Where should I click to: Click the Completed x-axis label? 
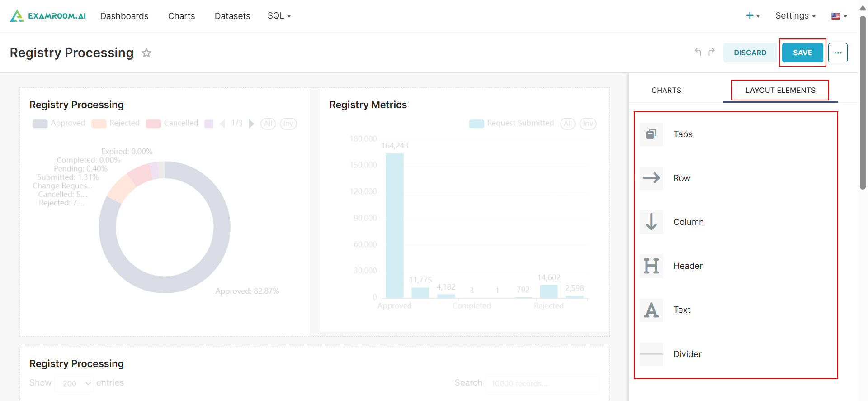(472, 306)
